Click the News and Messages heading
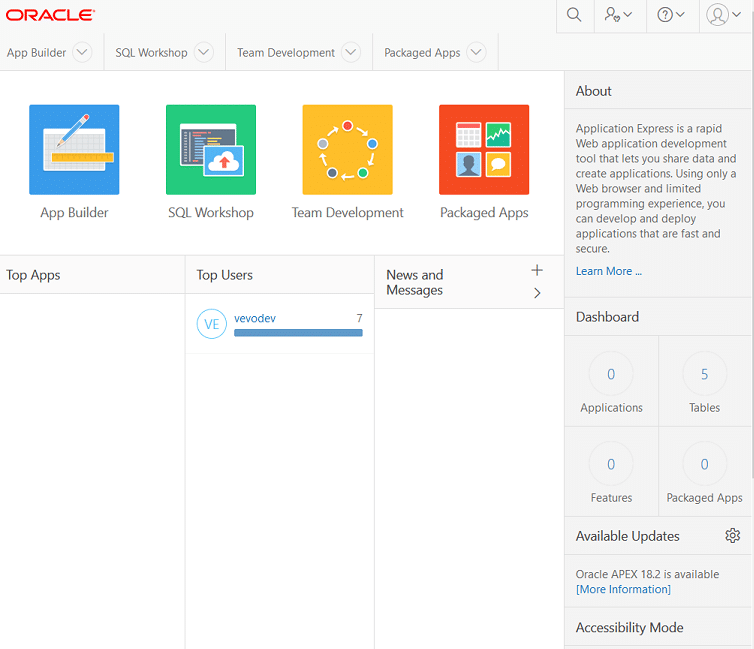This screenshot has height=649, width=754. (415, 282)
